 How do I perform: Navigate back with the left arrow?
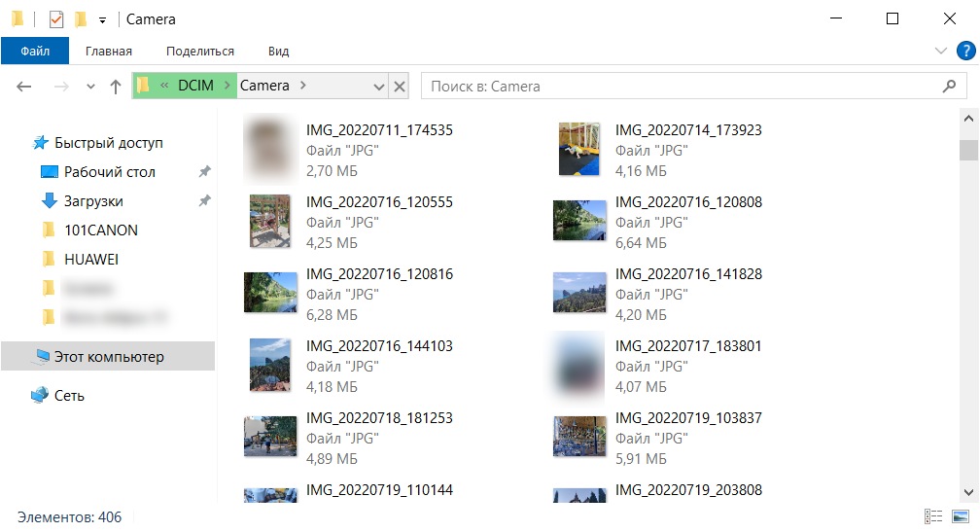[x=25, y=87]
